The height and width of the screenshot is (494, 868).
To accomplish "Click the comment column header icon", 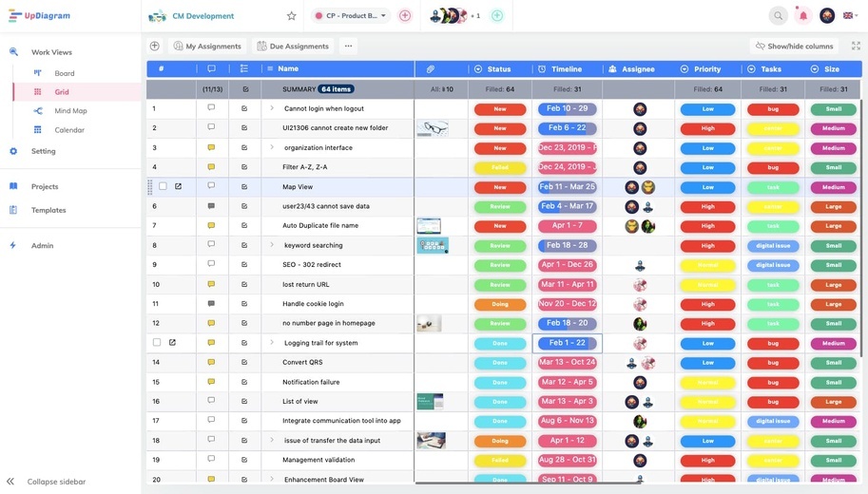I will tap(211, 68).
